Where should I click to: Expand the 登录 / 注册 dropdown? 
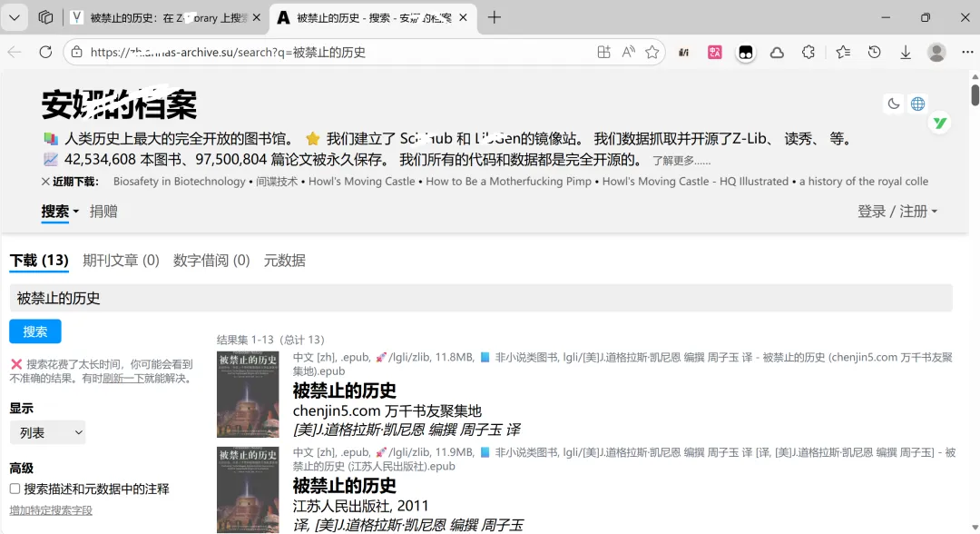point(897,212)
